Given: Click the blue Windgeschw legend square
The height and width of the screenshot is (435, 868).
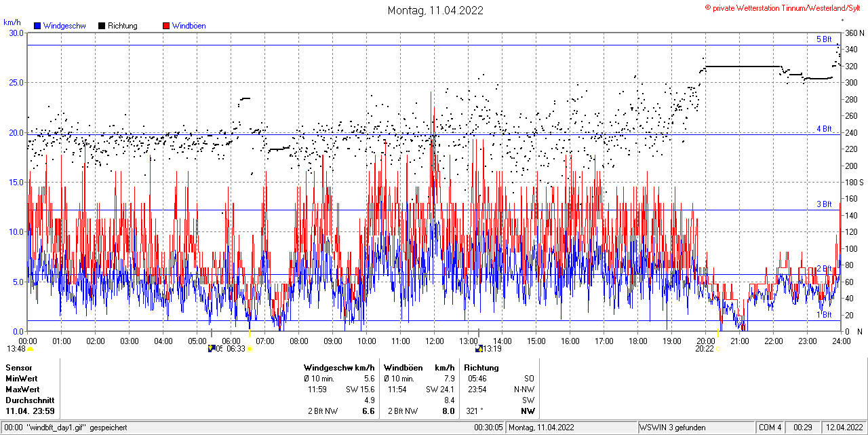Looking at the screenshot, I should point(37,26).
